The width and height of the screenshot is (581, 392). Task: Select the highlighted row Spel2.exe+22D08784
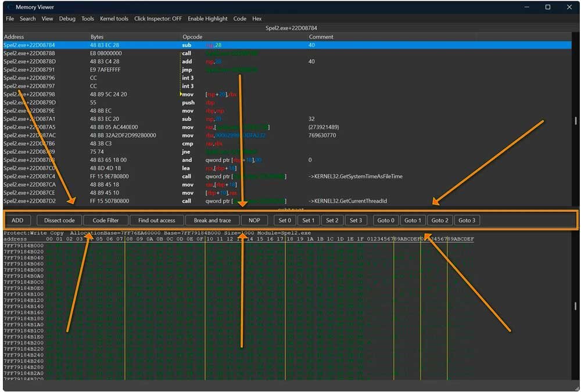[x=287, y=45]
